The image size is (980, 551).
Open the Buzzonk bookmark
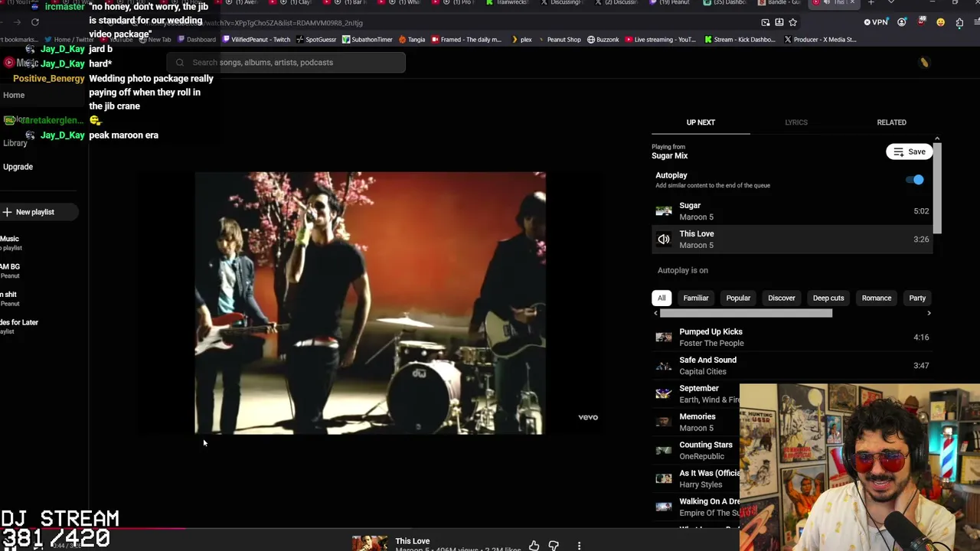point(603,40)
